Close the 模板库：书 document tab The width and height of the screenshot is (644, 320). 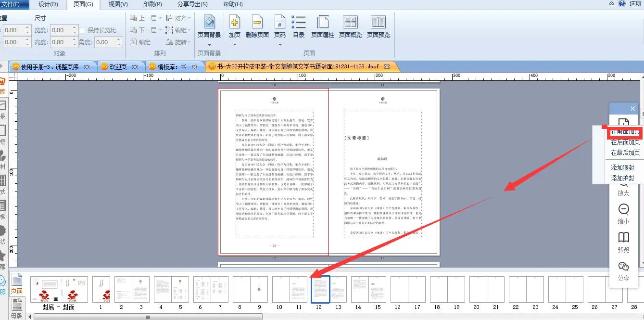tap(194, 67)
